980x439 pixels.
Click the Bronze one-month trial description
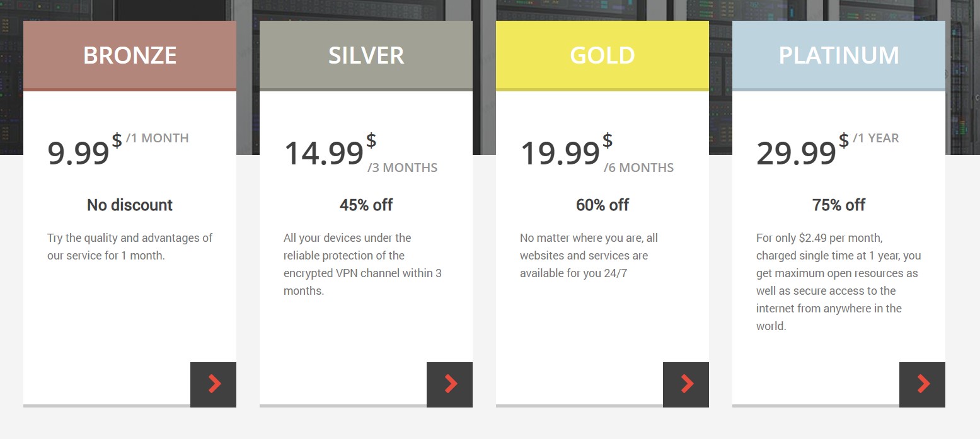pos(130,247)
